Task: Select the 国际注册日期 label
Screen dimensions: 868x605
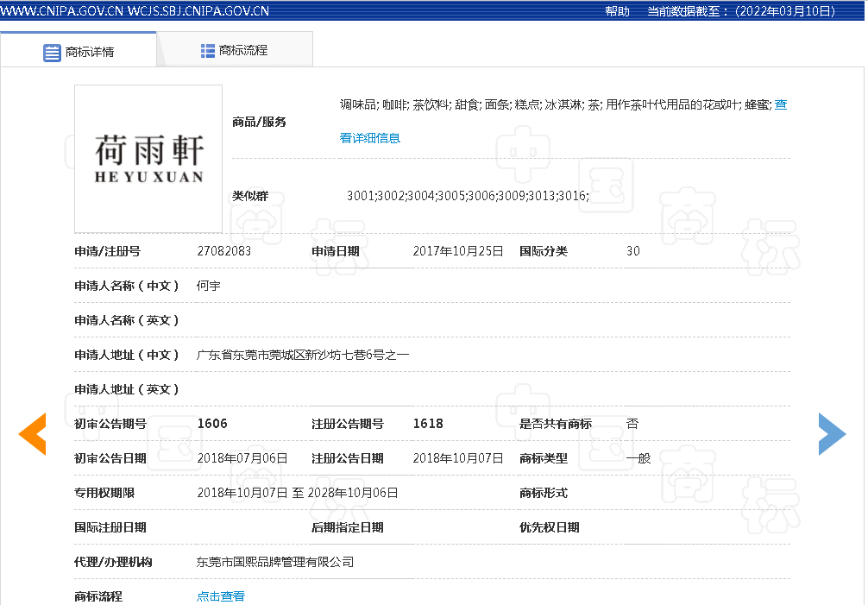Action: [110, 527]
